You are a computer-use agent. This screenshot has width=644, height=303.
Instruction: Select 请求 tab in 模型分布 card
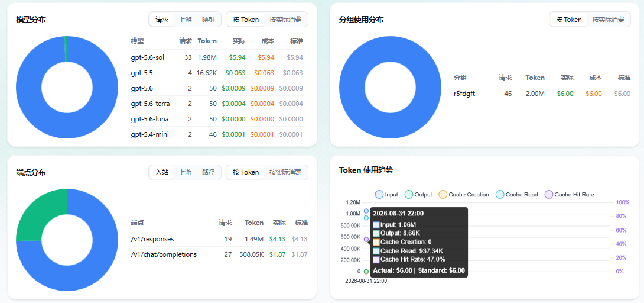162,20
